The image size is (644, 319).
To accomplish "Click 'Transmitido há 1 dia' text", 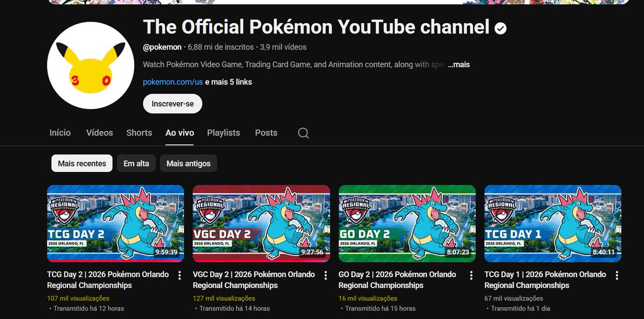I will click(x=521, y=308).
